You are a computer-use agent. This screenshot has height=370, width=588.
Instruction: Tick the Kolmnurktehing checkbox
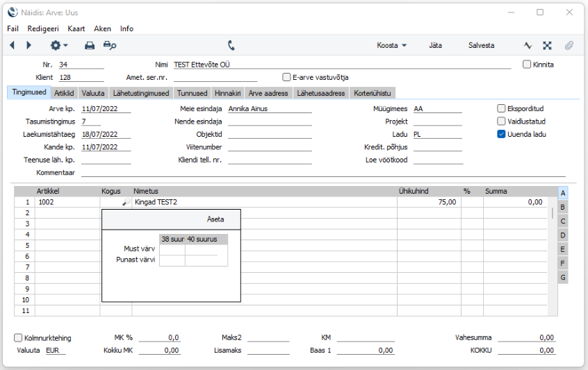click(x=18, y=338)
